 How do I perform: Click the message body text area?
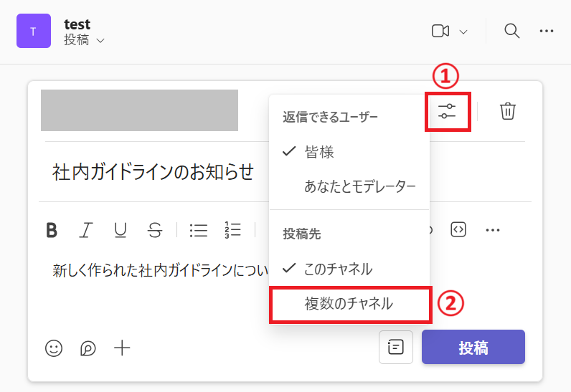(x=160, y=271)
